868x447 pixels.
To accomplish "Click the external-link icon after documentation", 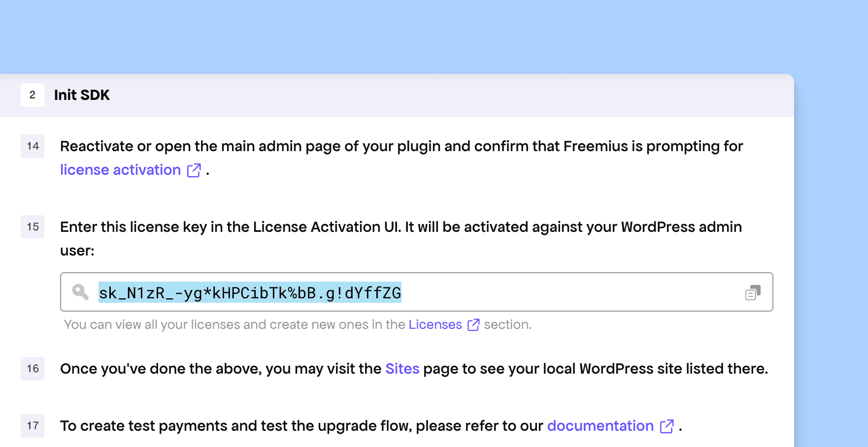I will coord(667,426).
